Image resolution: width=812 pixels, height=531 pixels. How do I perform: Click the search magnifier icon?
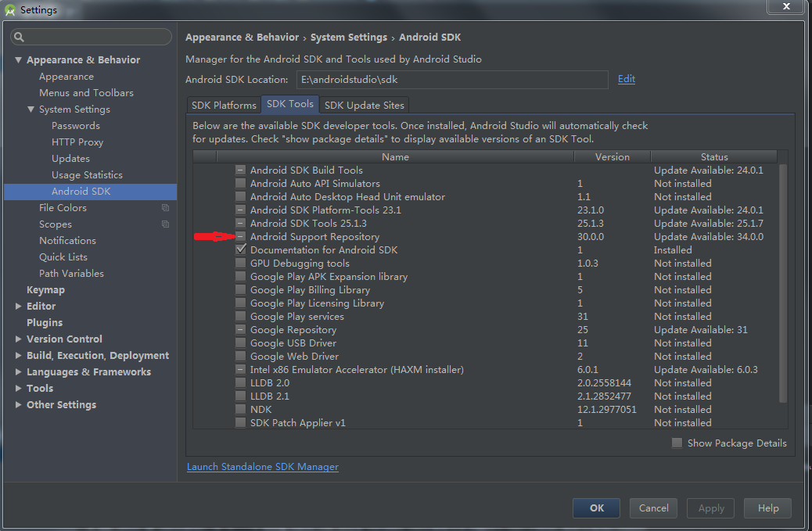click(20, 37)
